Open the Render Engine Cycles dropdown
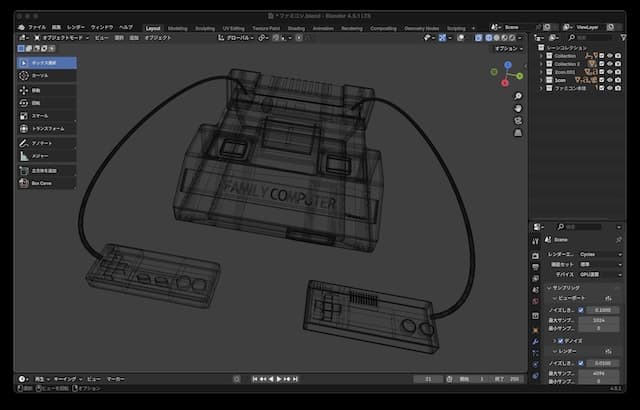The width and height of the screenshot is (640, 410). click(x=600, y=254)
